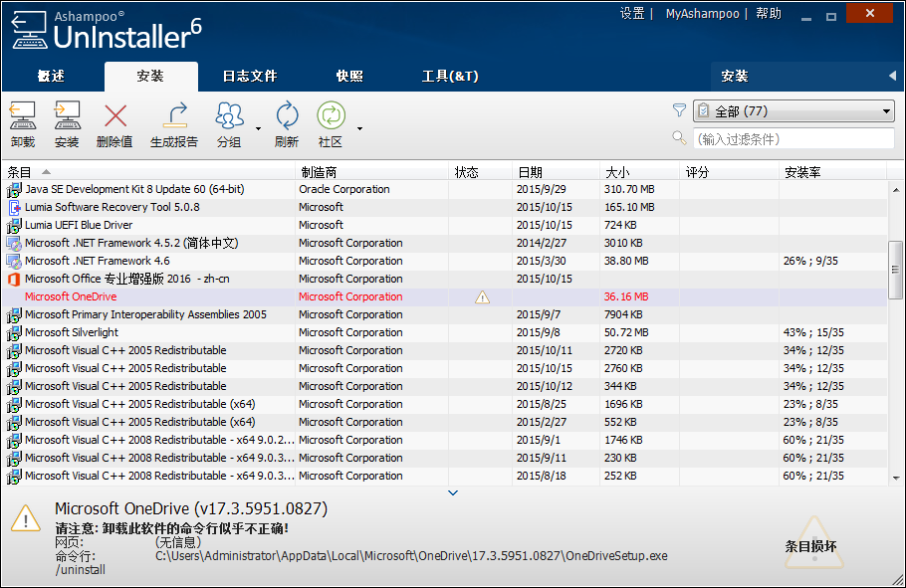Toggle the blue chevron above details panel
Viewport: 906px width, 588px height.
[453, 492]
